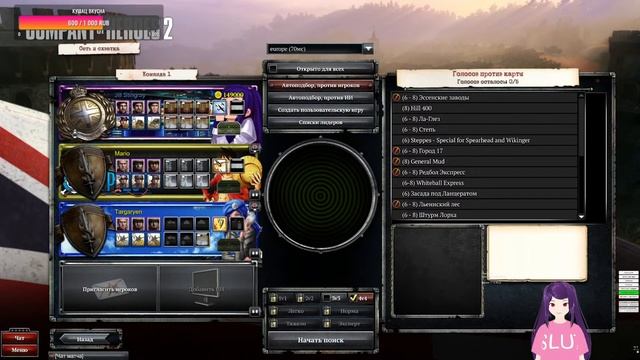Click Targaryen's dark faceplate slot icon
The height and width of the screenshot is (360, 640).
pyautogui.click(x=237, y=224)
